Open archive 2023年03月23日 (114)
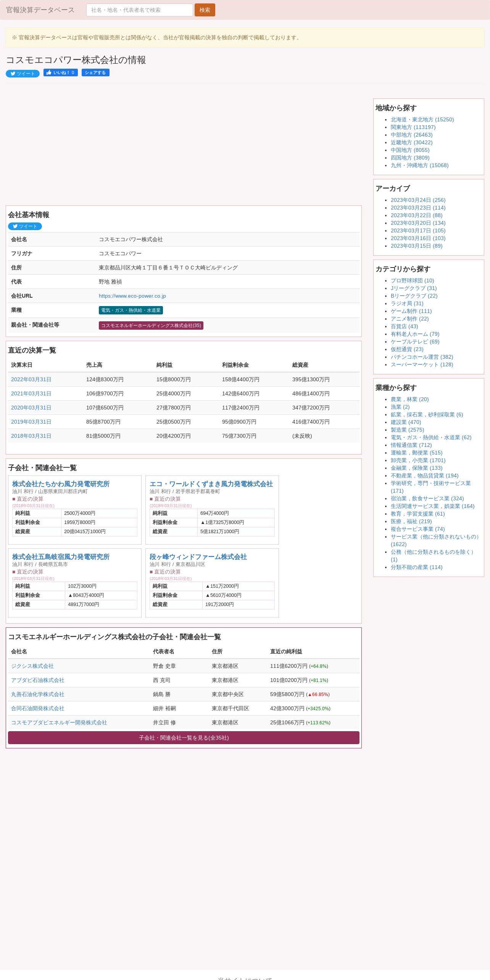The image size is (490, 980). point(418,208)
